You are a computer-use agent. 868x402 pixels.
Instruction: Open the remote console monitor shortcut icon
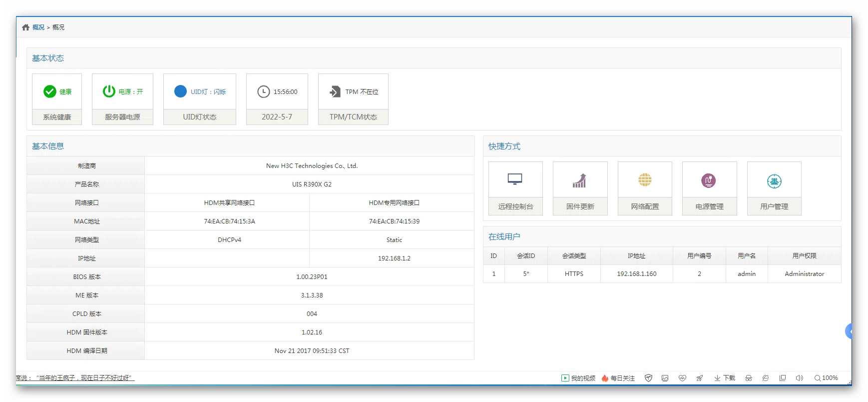click(x=515, y=179)
